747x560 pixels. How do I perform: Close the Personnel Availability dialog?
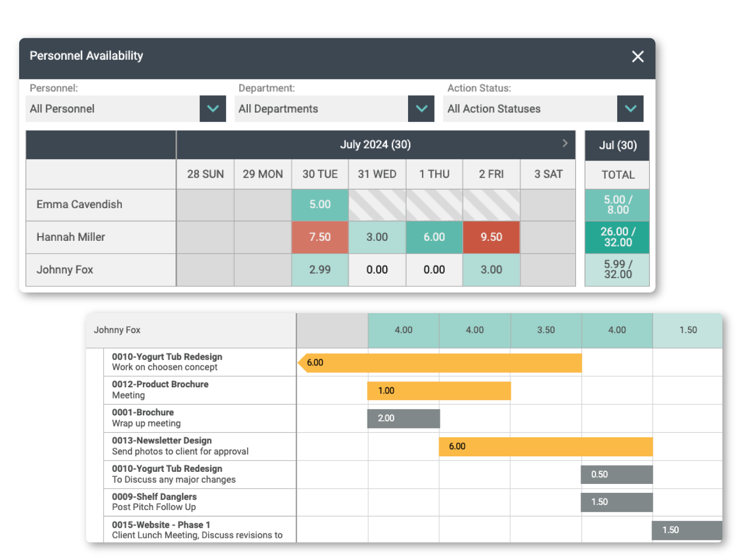click(637, 56)
